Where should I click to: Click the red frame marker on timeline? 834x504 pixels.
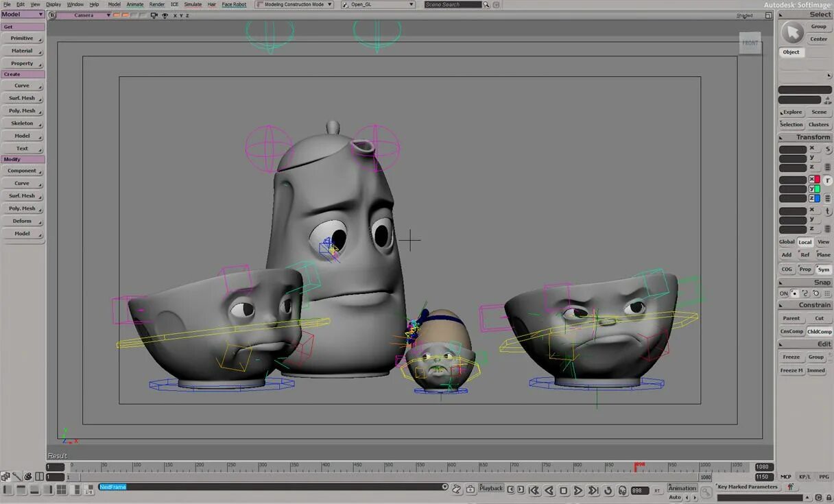coord(636,466)
